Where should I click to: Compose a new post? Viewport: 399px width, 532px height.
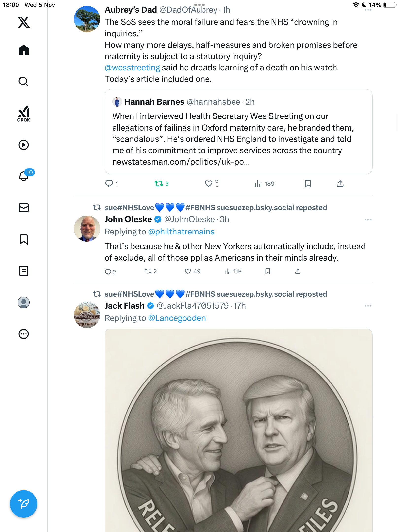24,504
